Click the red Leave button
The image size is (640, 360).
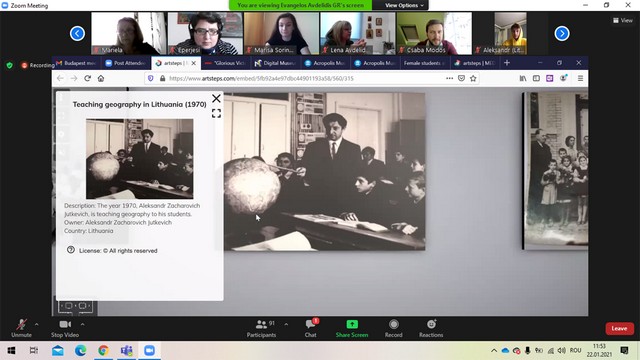[x=619, y=329]
